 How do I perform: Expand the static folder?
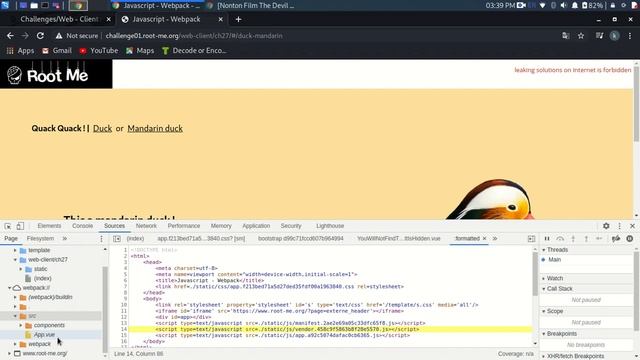[x=21, y=269]
